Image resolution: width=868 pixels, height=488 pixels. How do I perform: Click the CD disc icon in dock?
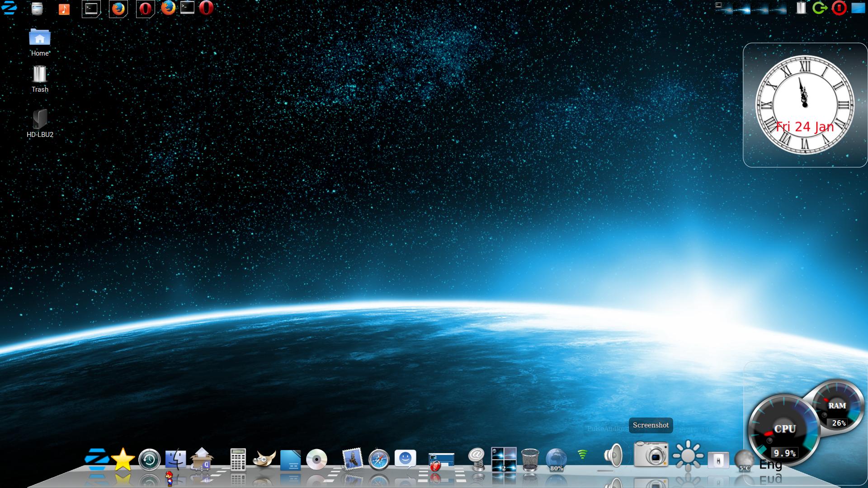[316, 460]
